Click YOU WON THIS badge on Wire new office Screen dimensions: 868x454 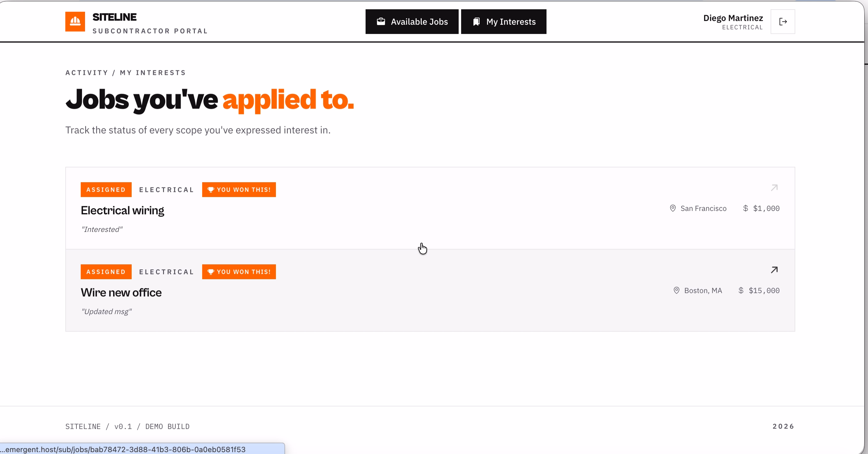click(239, 272)
